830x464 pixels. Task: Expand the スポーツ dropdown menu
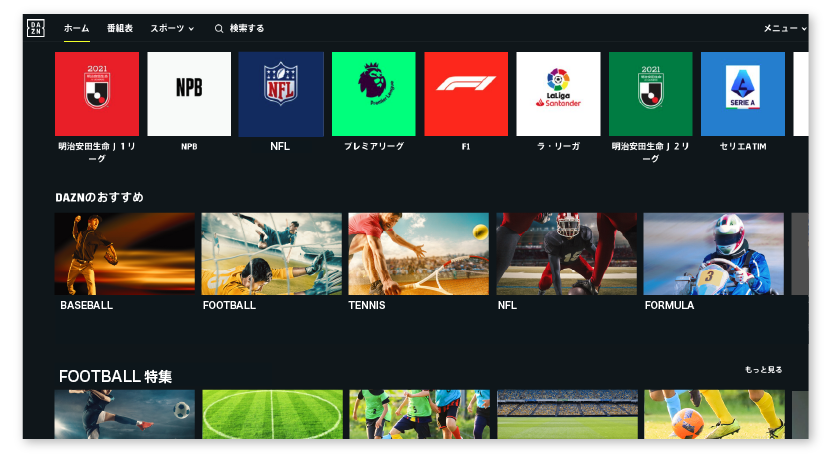172,29
